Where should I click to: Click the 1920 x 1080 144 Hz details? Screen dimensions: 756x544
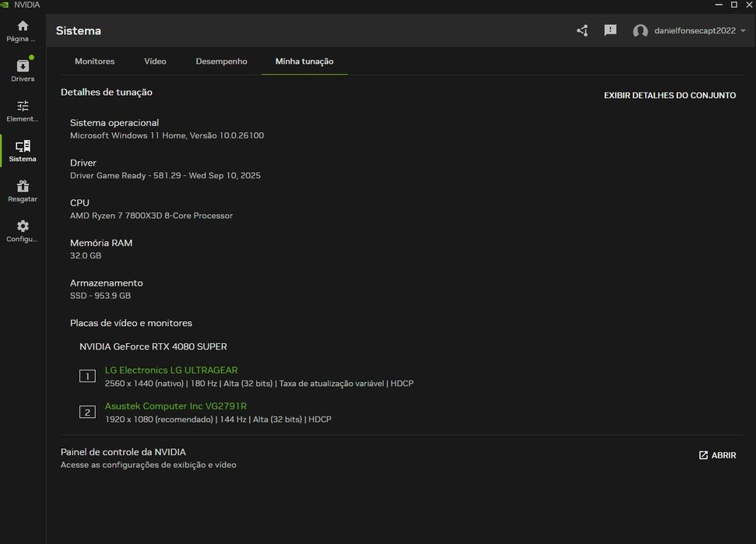pyautogui.click(x=218, y=419)
